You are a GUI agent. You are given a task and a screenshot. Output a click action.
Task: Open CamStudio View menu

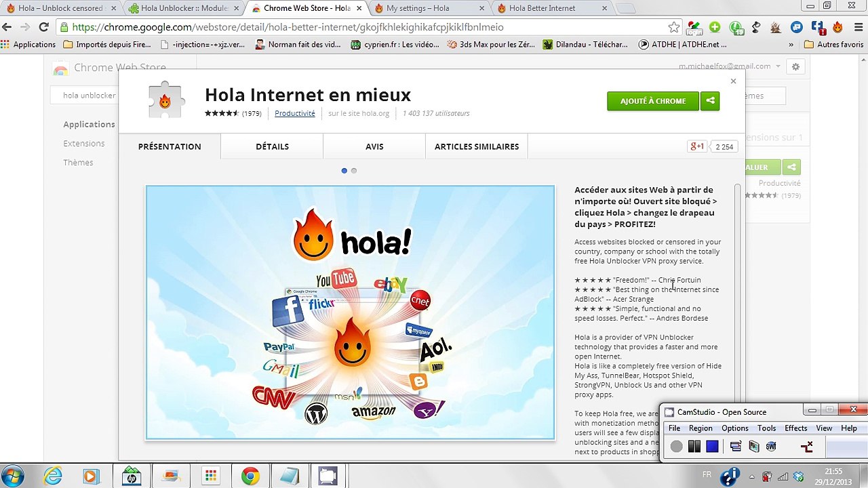pyautogui.click(x=824, y=428)
